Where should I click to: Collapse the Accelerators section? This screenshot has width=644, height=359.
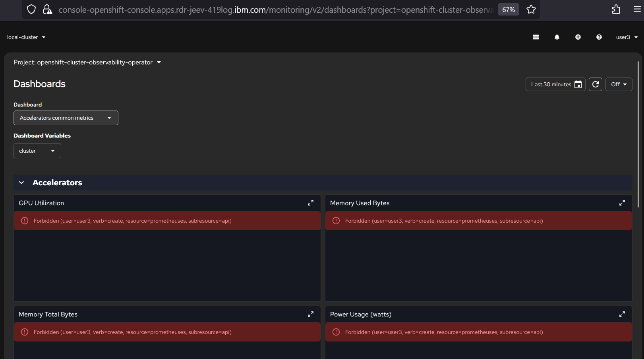tap(22, 182)
